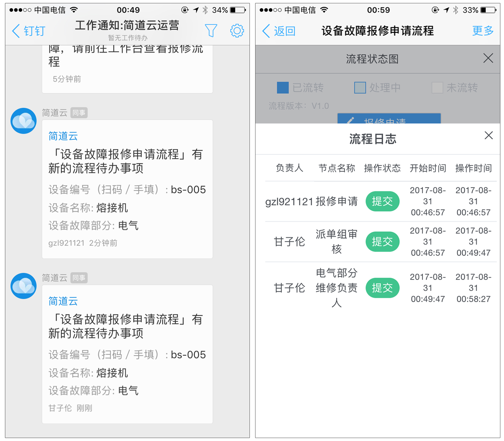504x441 pixels.
Task: Close the 流程状态图 panel
Action: (x=488, y=59)
